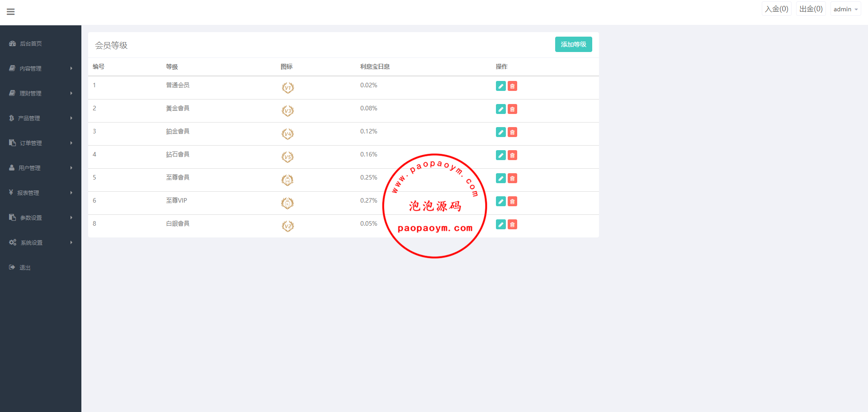Delete the 黃金會員 level with trash icon

coord(512,109)
